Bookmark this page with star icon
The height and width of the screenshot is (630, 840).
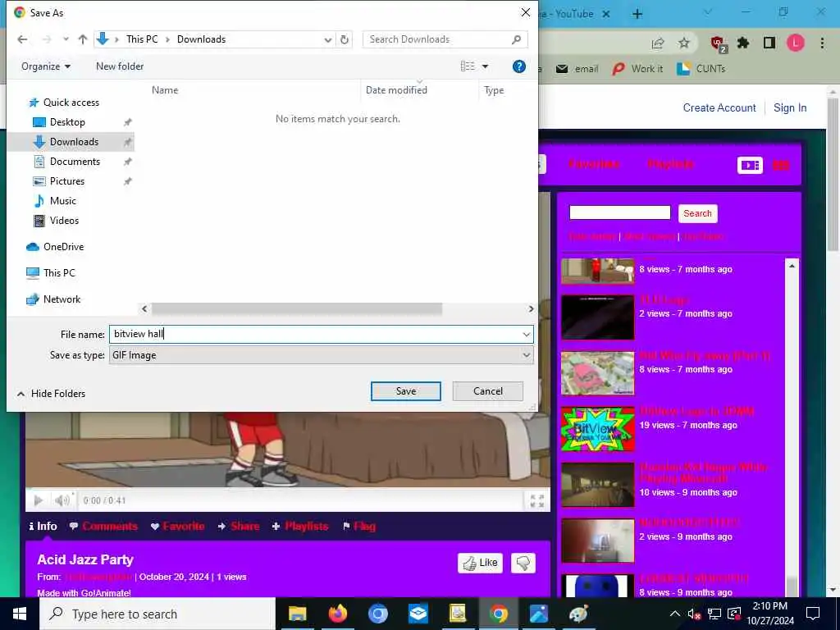pyautogui.click(x=684, y=43)
